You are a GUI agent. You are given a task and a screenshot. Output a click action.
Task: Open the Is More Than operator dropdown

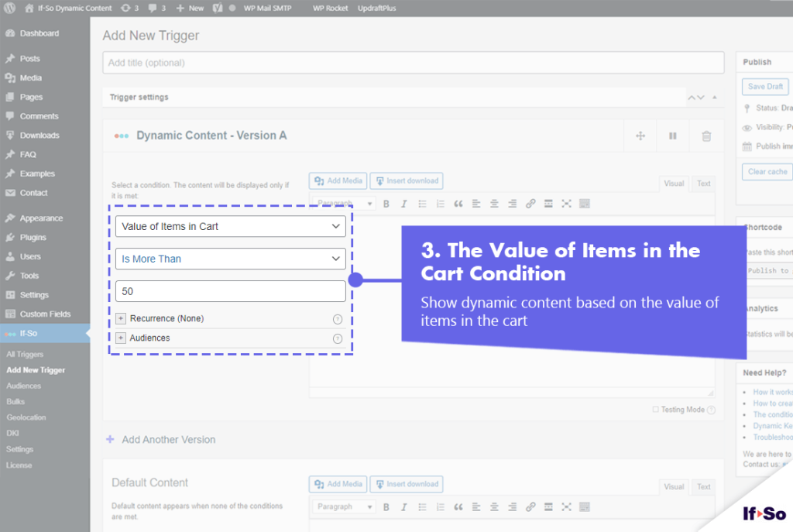click(x=231, y=259)
